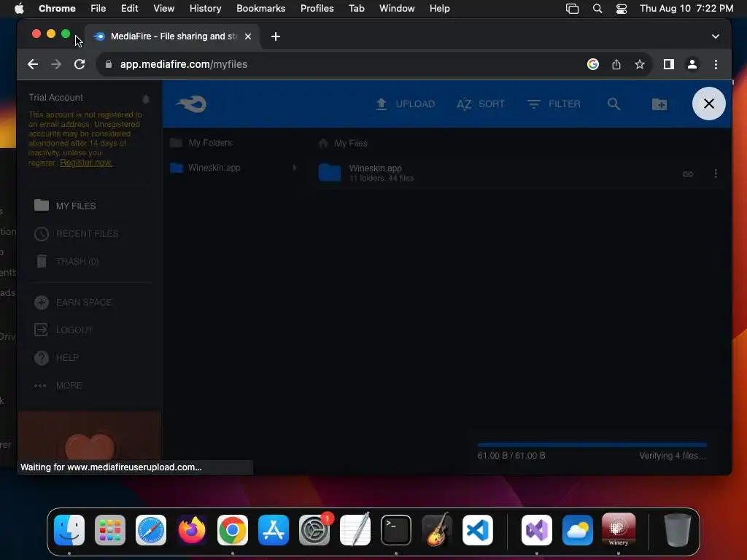This screenshot has height=560, width=747.
Task: Reload the page in Chrome
Action: pos(80,64)
